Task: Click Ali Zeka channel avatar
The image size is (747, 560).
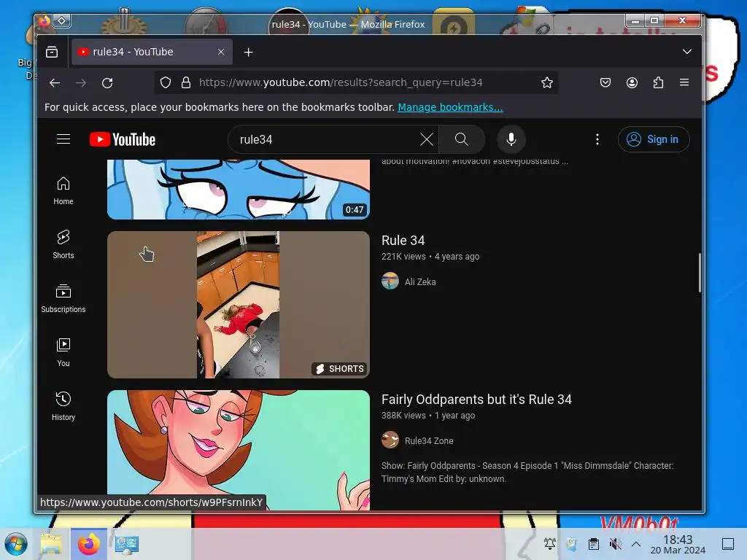Action: [390, 281]
